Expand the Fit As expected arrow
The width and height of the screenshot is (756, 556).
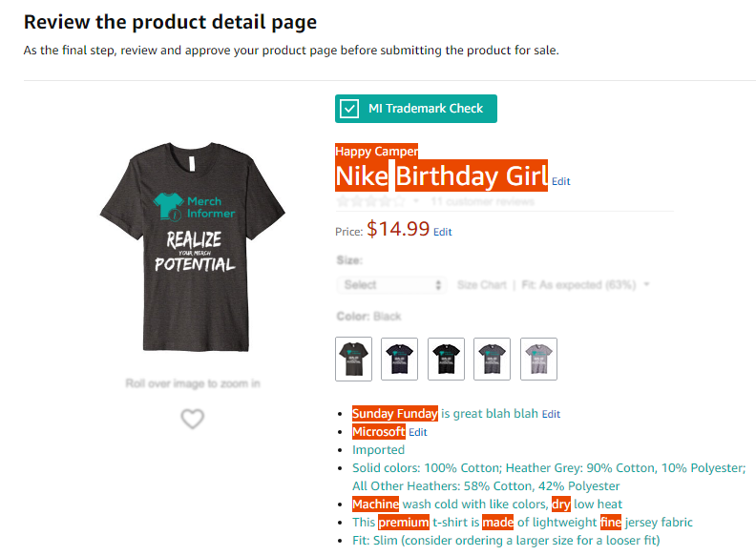[x=646, y=285]
